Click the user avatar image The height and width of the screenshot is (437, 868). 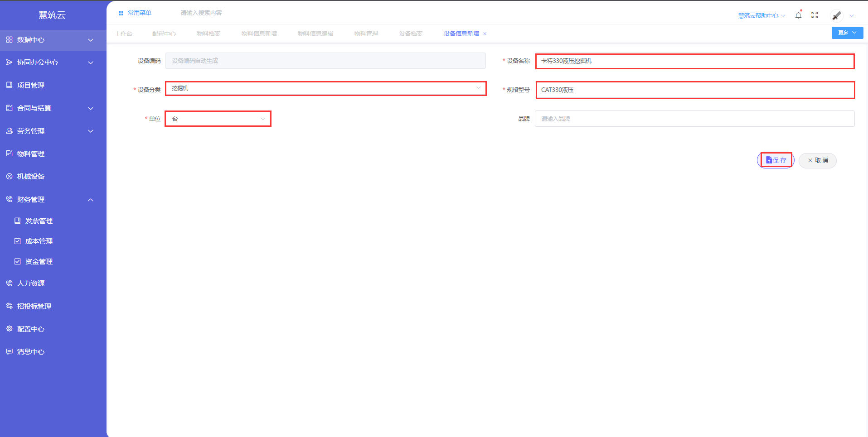[836, 16]
